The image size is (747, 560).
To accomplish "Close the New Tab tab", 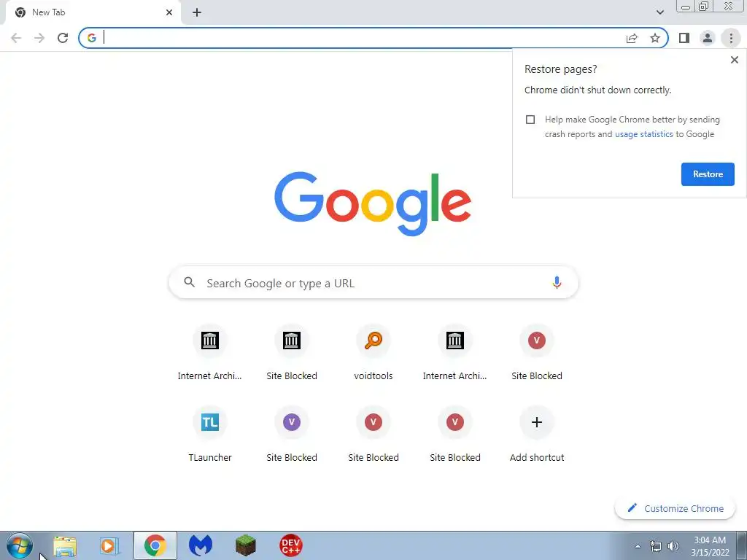I will coord(169,12).
